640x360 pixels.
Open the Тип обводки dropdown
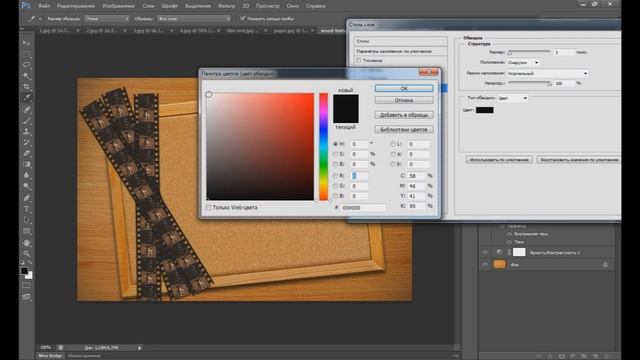pyautogui.click(x=513, y=98)
